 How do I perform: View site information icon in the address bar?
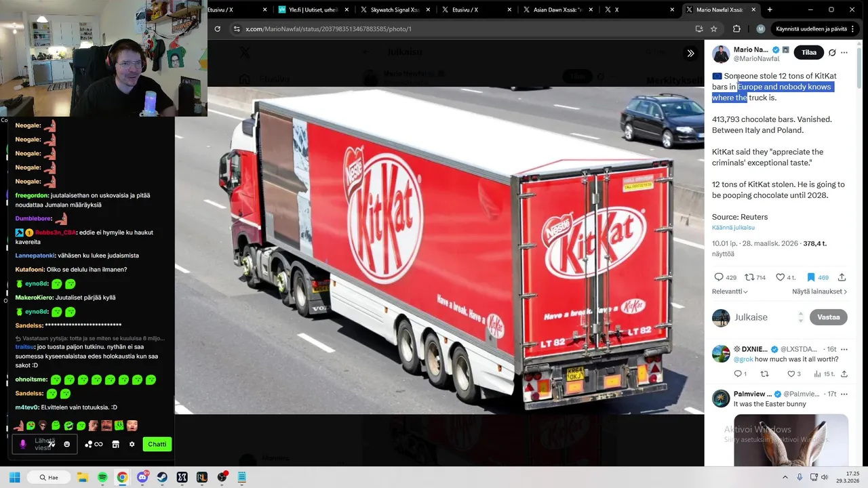pyautogui.click(x=236, y=29)
